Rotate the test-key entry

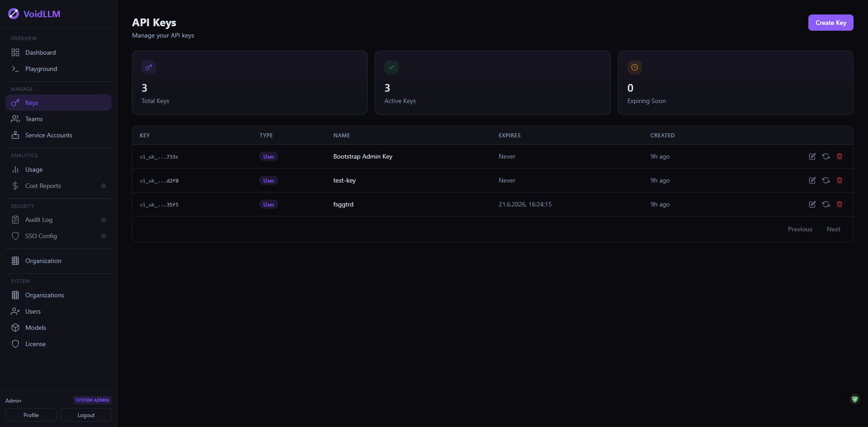[826, 180]
